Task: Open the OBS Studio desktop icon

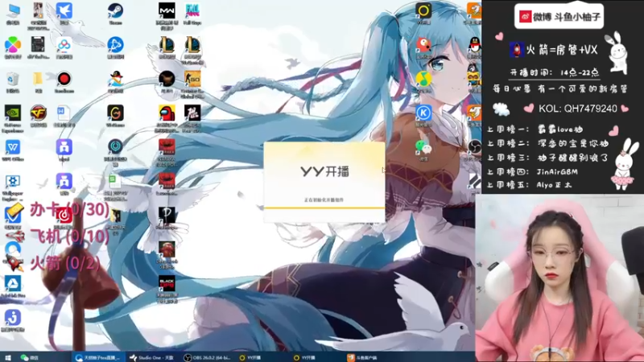Action: pyautogui.click(x=475, y=147)
